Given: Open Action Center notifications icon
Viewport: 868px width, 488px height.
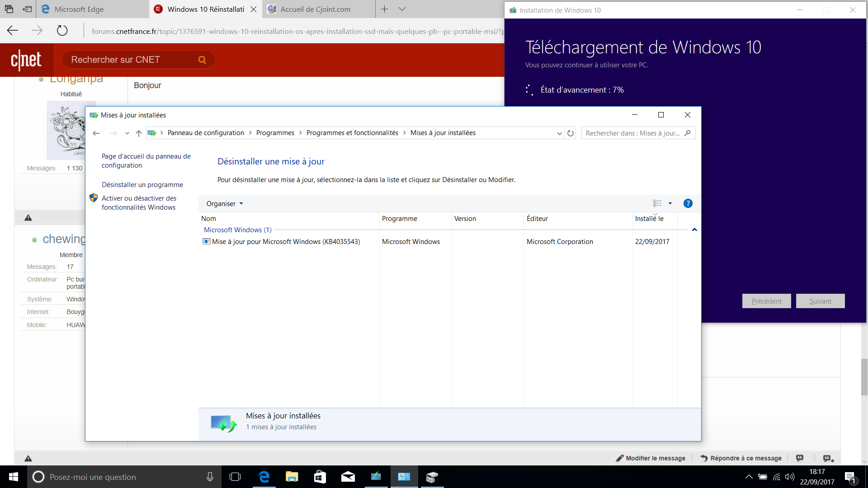Looking at the screenshot, I should point(850,477).
